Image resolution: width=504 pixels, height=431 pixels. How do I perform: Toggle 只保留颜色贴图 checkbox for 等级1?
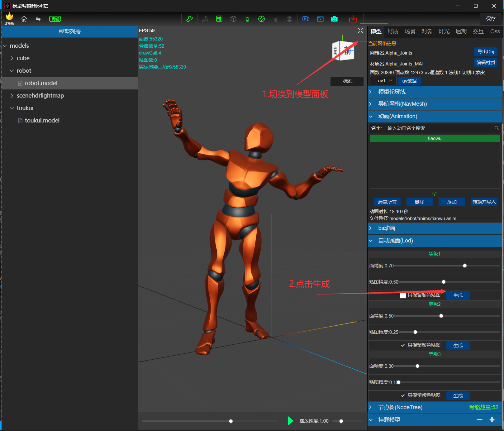[x=403, y=295]
